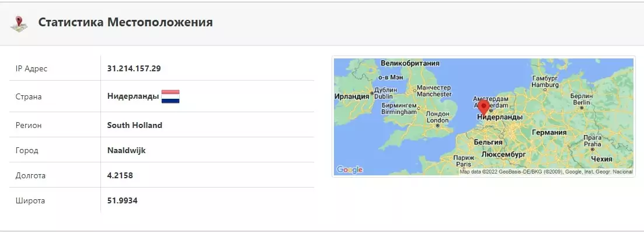Open the Map data attribution text

tap(546, 172)
